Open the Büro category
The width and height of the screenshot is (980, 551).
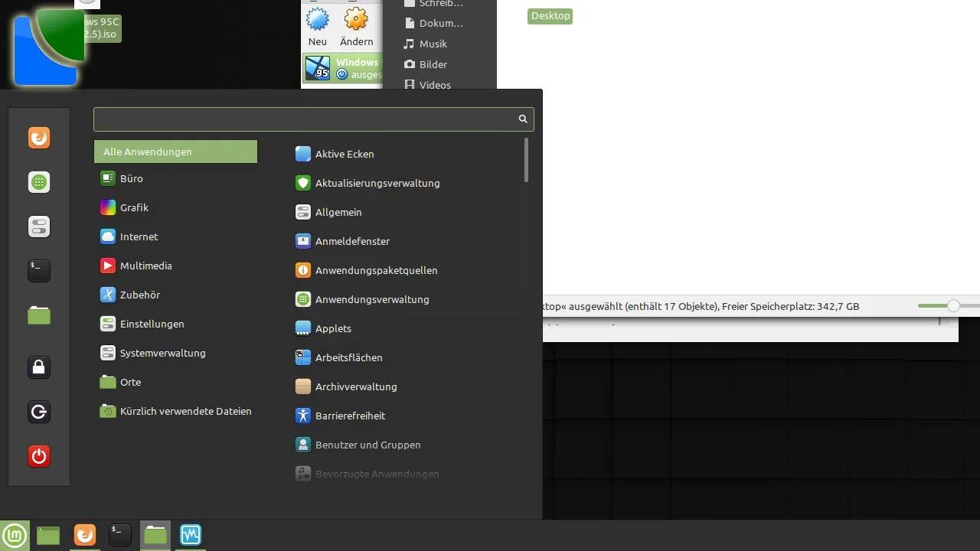tap(131, 178)
